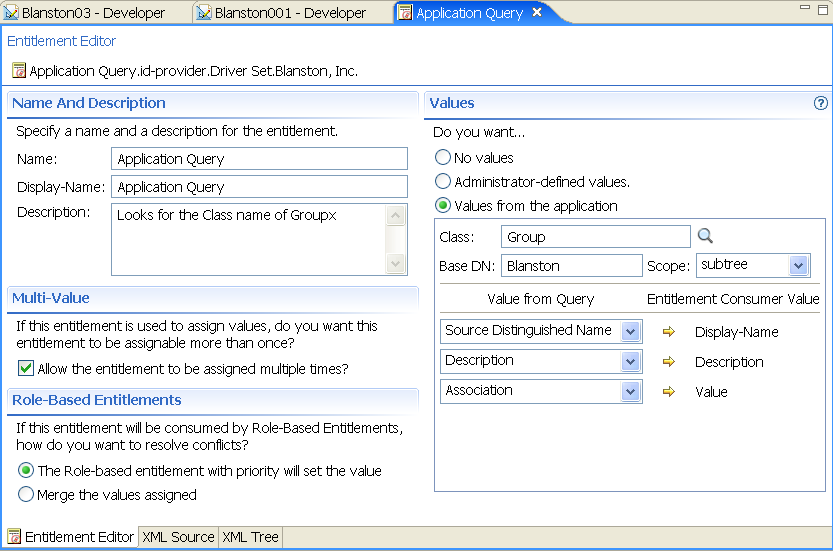Click the arrow icon beside Value mapping

[669, 392]
